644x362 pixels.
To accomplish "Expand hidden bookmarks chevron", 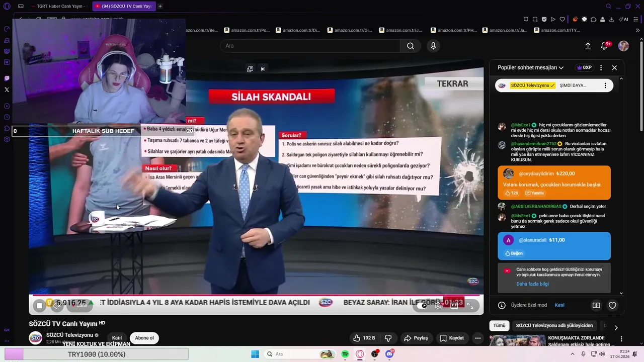I will (x=637, y=30).
